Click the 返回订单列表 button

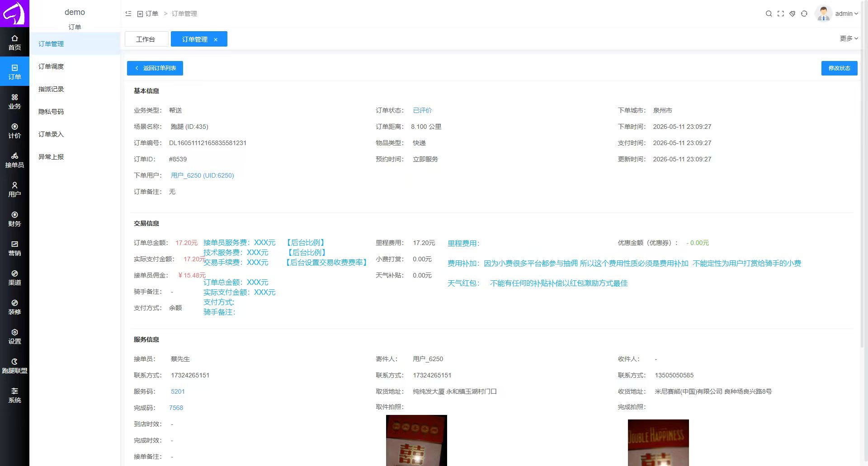[x=155, y=68]
